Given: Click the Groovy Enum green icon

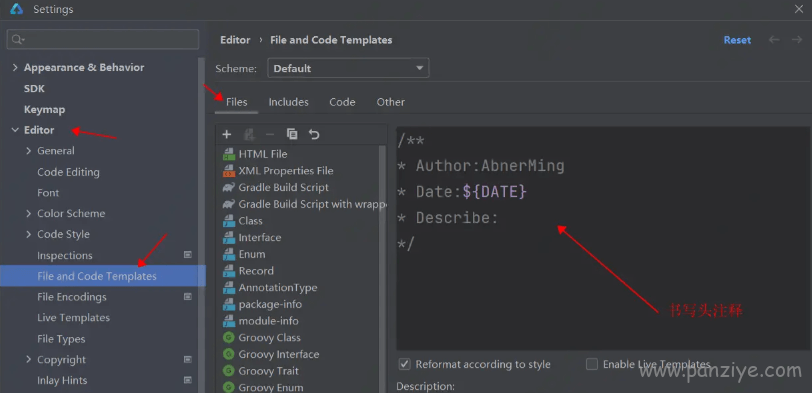Looking at the screenshot, I should coord(228,387).
